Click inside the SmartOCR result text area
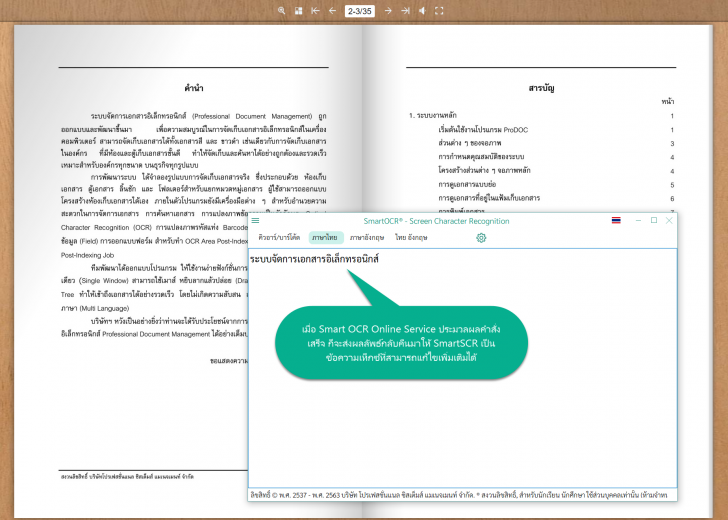The image size is (728, 520). point(462,368)
